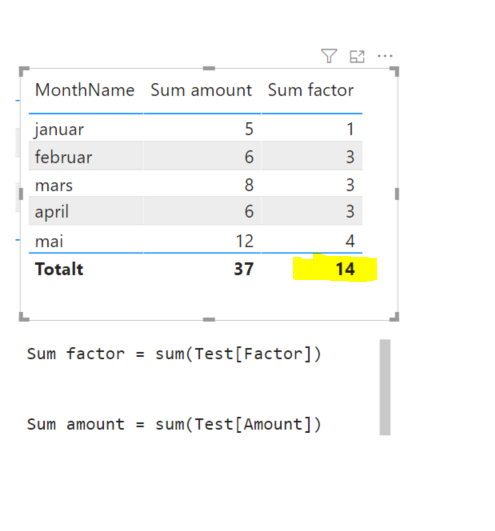Click Sum factor value 3 for april
This screenshot has height=531, width=495.
coord(350,211)
